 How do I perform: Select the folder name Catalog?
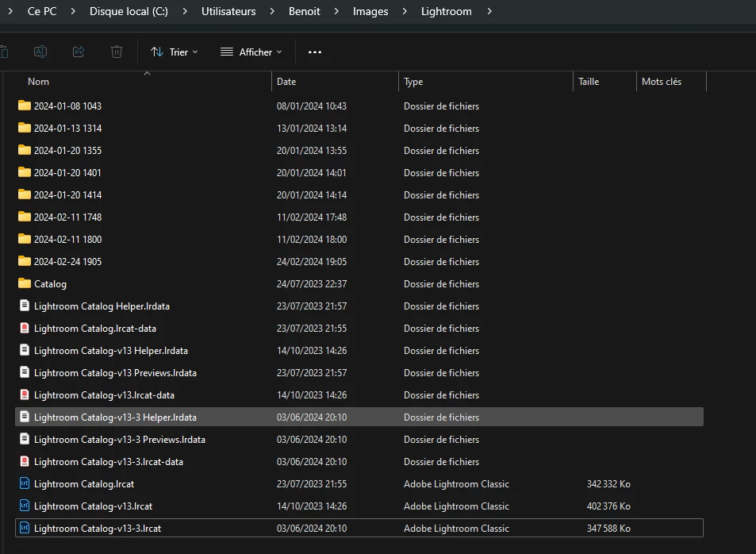click(x=50, y=284)
